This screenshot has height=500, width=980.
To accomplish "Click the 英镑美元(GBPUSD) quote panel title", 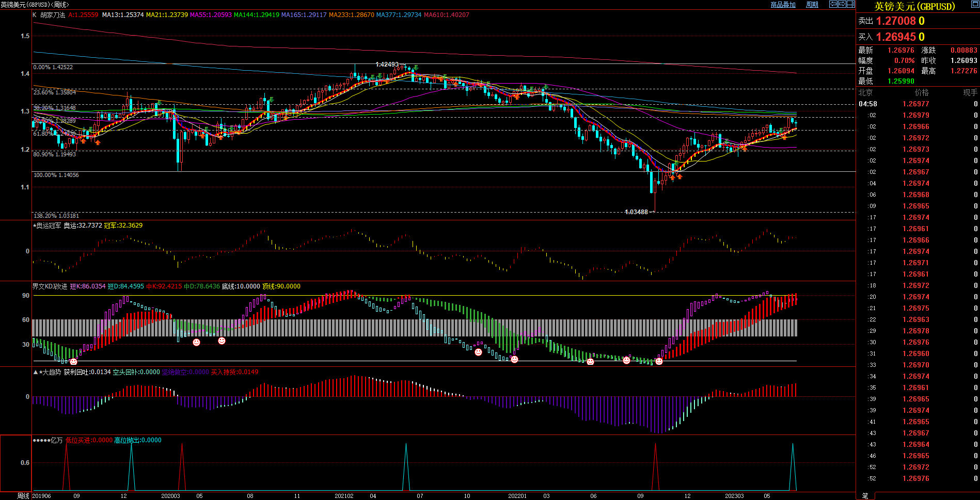I will [914, 7].
